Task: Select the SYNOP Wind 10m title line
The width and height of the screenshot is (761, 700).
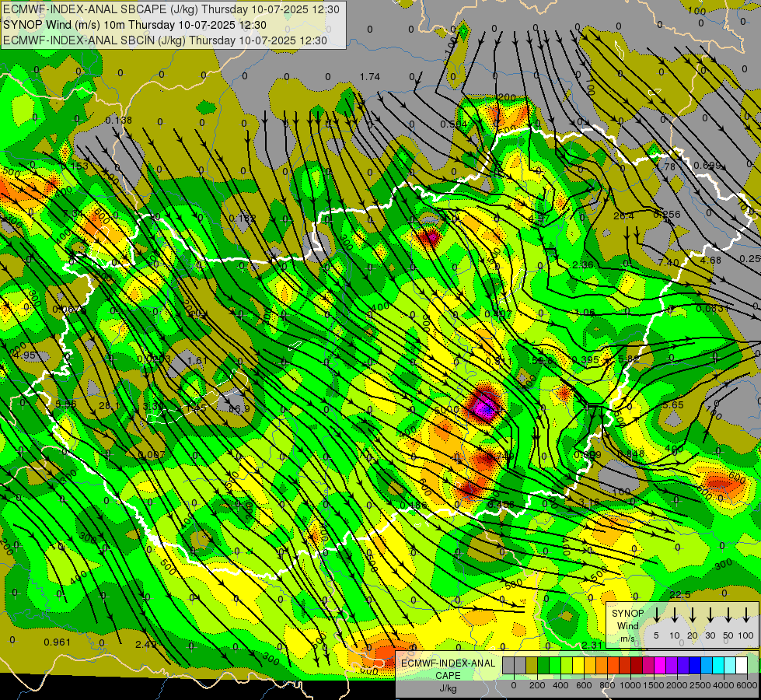Action: 134,25
